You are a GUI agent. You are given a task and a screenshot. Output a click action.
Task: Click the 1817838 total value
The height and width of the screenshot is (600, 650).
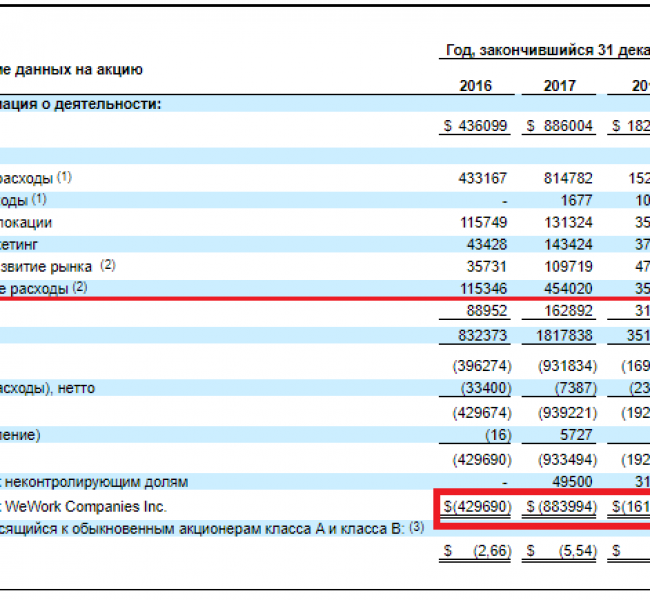pos(564,334)
